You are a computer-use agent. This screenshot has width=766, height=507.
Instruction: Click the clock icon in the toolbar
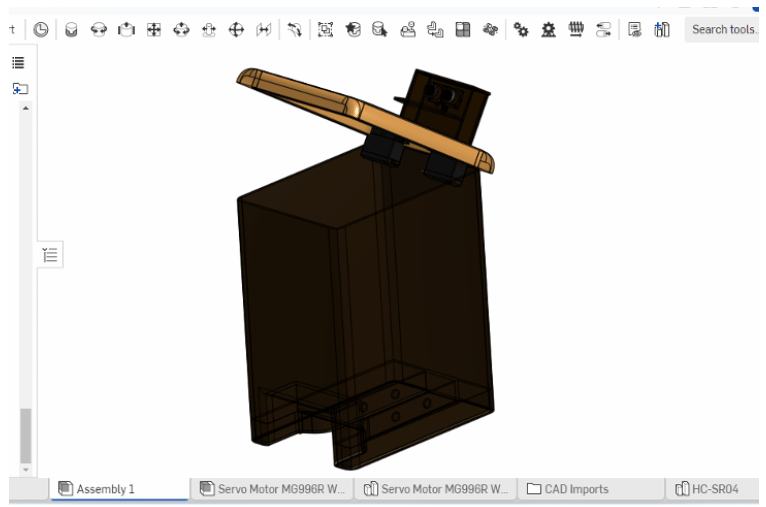coord(40,30)
